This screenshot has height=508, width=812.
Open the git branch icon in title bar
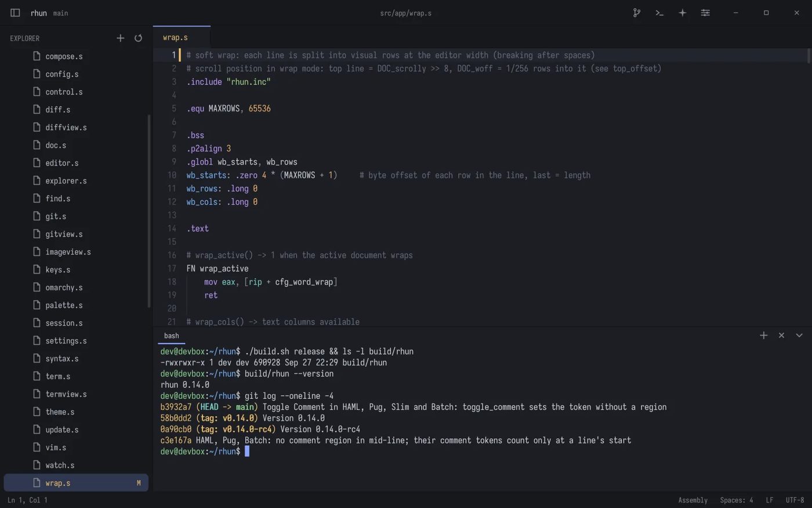pos(636,13)
